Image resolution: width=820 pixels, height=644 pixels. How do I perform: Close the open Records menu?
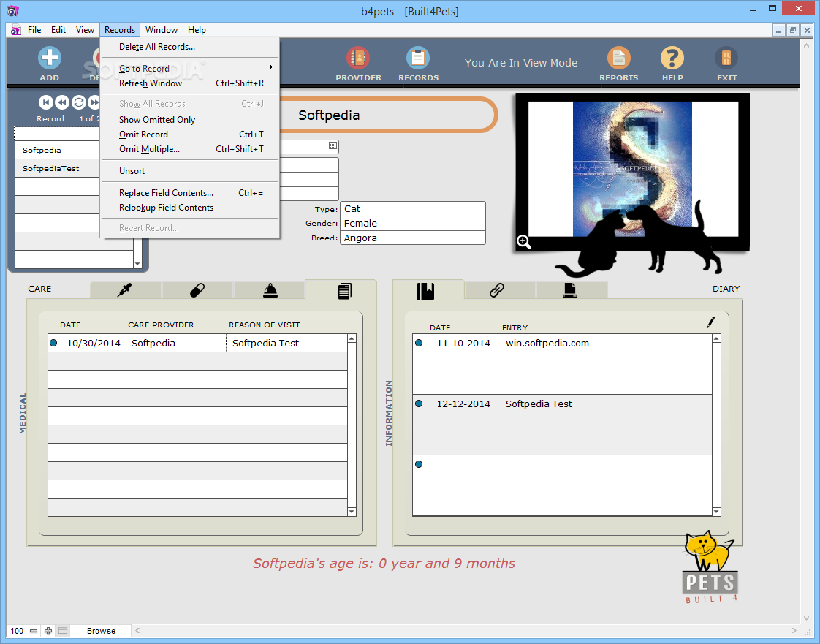pos(120,30)
